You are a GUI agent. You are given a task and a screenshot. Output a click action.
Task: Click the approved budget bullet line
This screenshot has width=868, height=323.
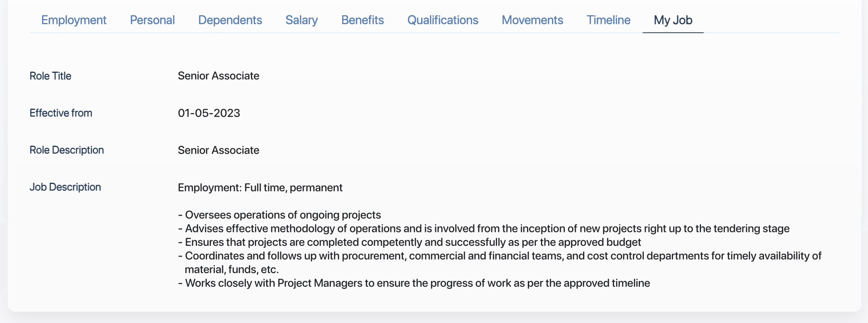(x=410, y=242)
